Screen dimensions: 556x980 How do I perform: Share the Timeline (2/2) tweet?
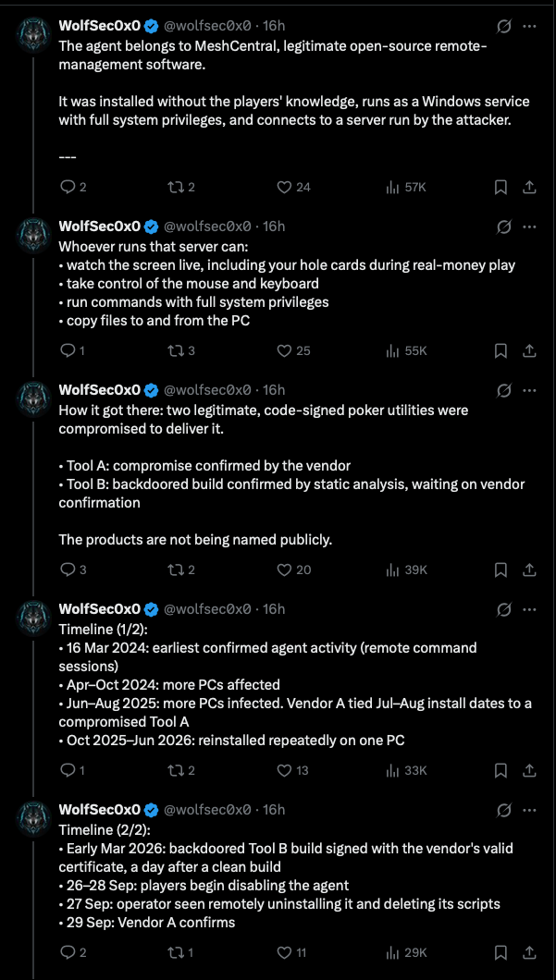(x=529, y=952)
